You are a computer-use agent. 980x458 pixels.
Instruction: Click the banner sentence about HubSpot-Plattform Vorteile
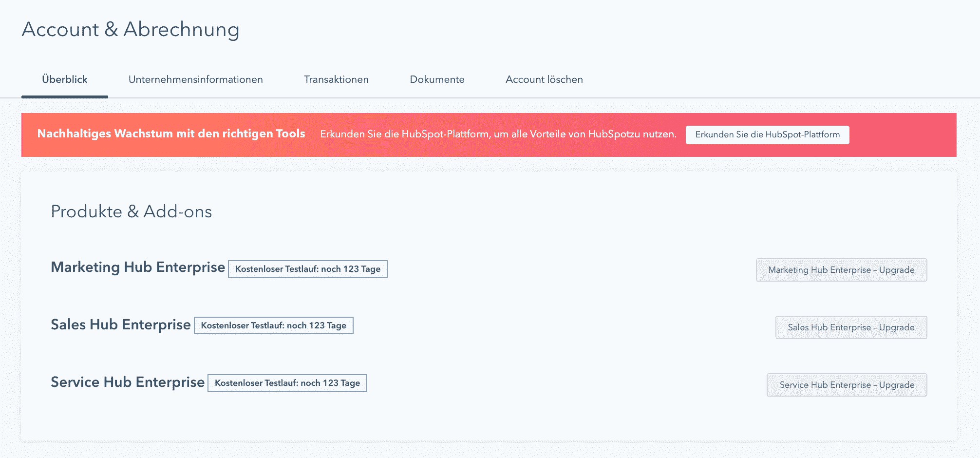[x=498, y=134]
